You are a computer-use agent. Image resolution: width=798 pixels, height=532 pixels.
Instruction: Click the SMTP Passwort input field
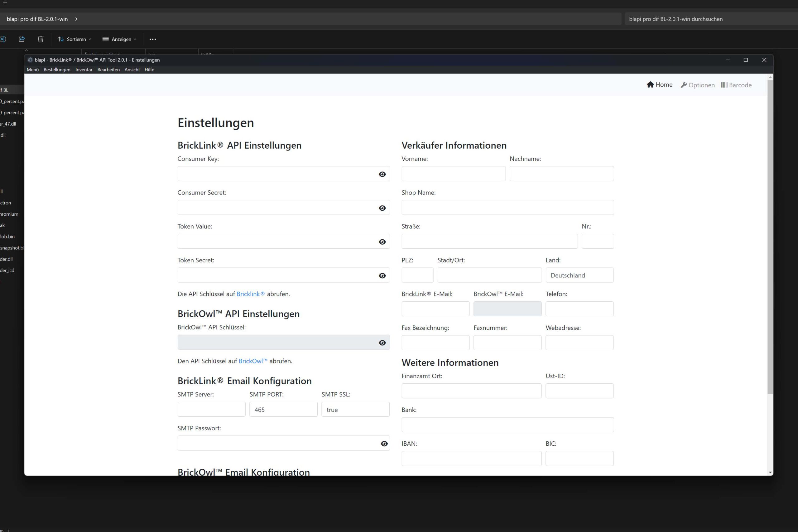pos(283,443)
